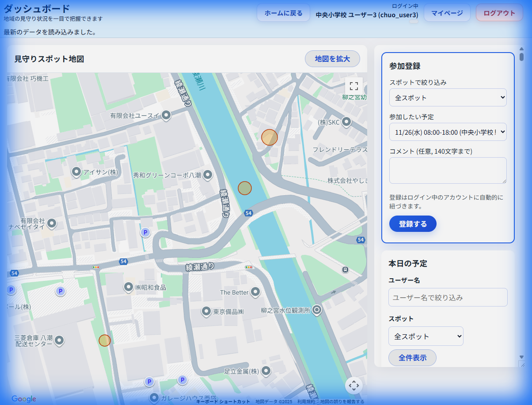The height and width of the screenshot is (405, 532).
Task: Click the 地図を拡大 button
Action: click(332, 59)
